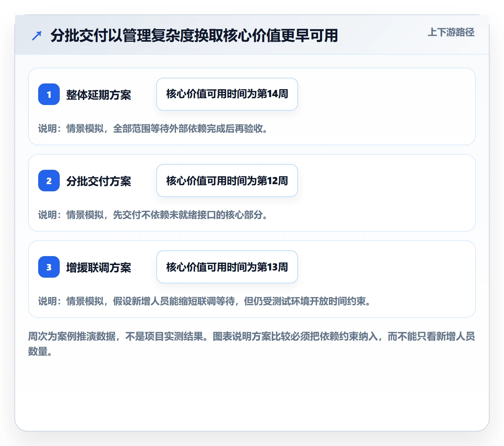The image size is (504, 446).
Task: Click the footer text starting 周次为案例推演数据
Action: (x=252, y=344)
